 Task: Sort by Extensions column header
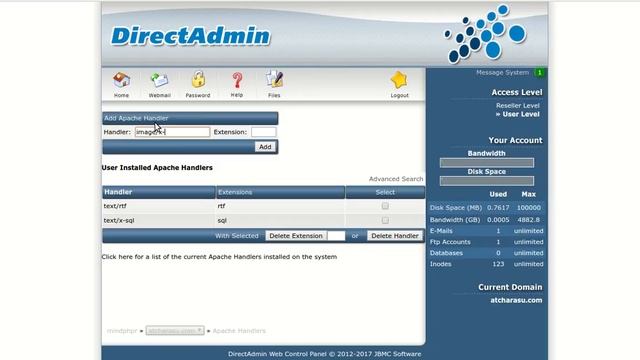tap(235, 192)
